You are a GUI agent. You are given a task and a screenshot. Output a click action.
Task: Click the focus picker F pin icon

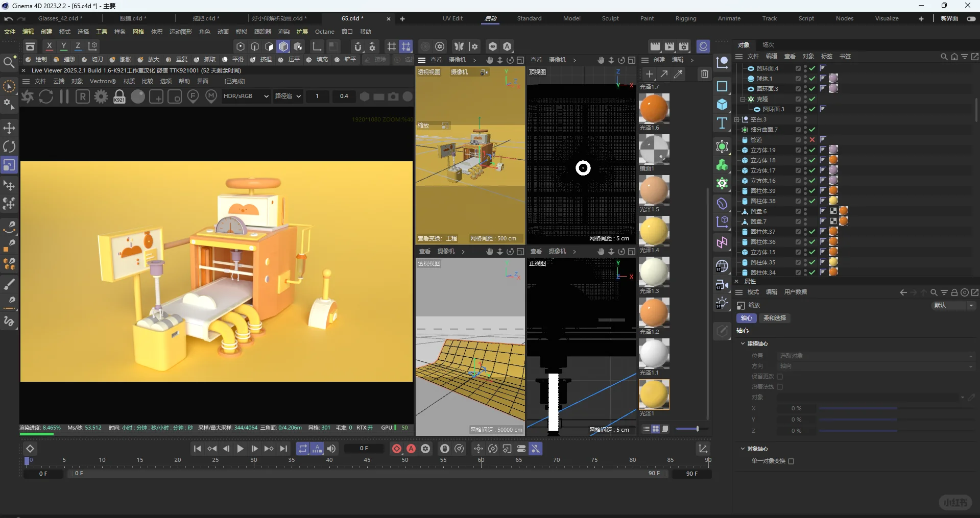[193, 96]
